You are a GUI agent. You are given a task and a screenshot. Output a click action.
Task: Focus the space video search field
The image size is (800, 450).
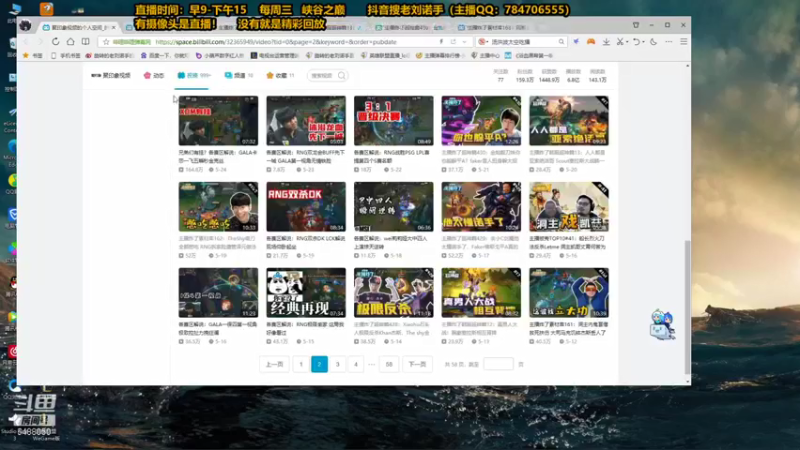pos(327,76)
